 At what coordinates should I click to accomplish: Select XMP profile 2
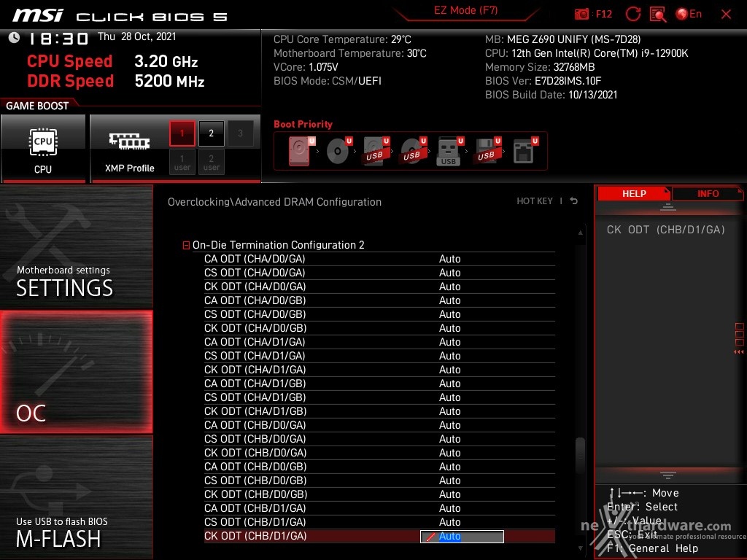tap(211, 133)
